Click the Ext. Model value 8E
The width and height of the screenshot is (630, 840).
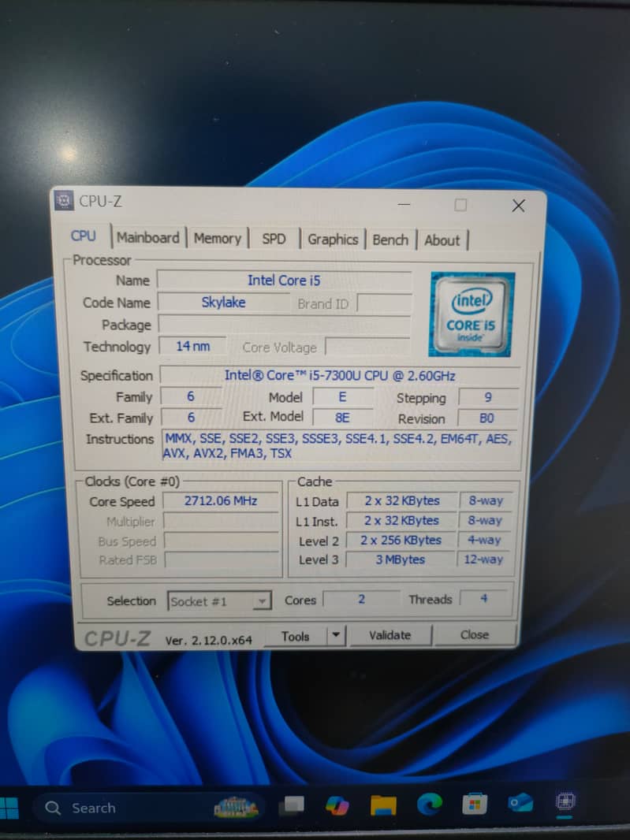343,418
